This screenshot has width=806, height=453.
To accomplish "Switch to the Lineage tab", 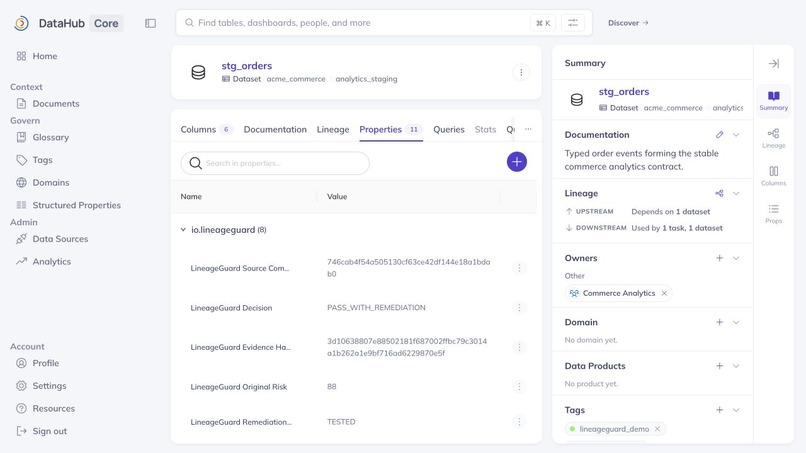I will (x=333, y=130).
